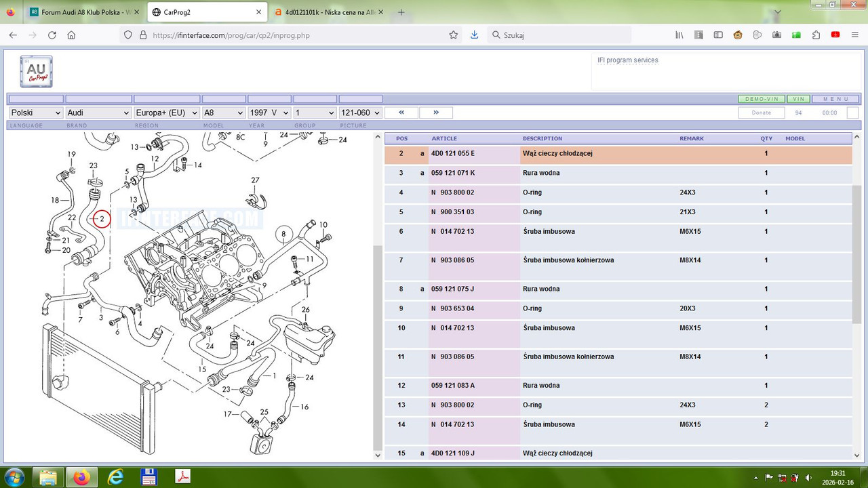
Task: Click the volume speaker tray icon
Action: 807,477
